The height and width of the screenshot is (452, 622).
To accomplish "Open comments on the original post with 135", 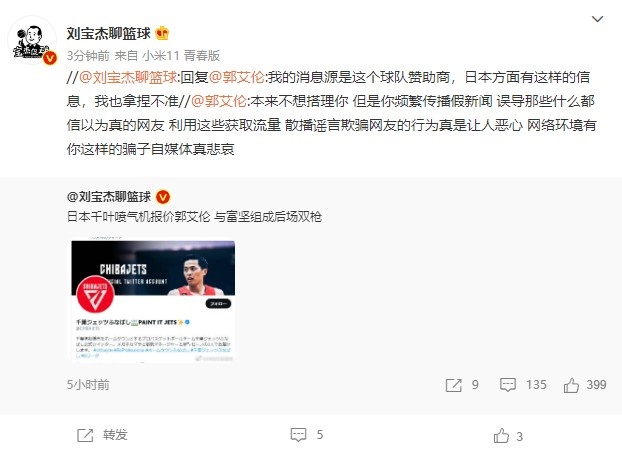I will pyautogui.click(x=523, y=385).
